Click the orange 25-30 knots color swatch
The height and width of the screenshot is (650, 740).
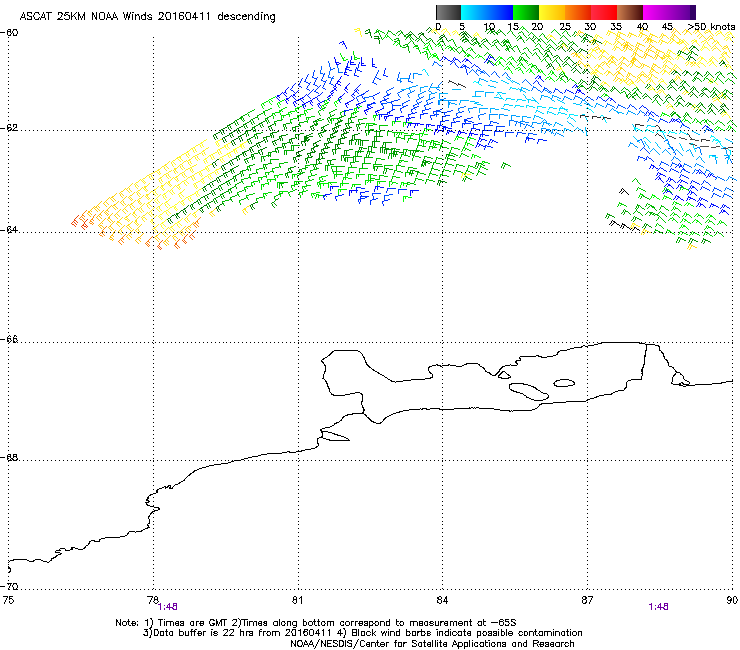578,12
